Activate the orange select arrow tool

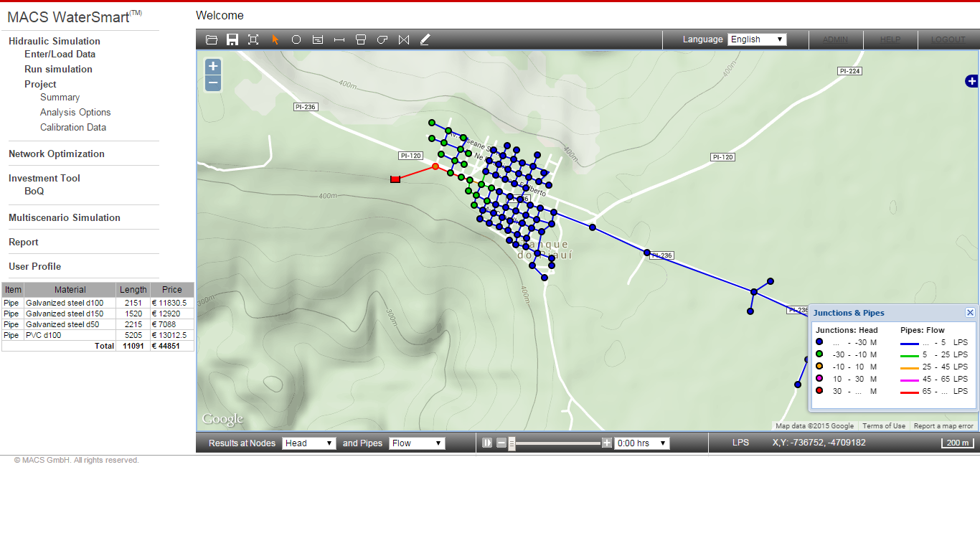275,40
